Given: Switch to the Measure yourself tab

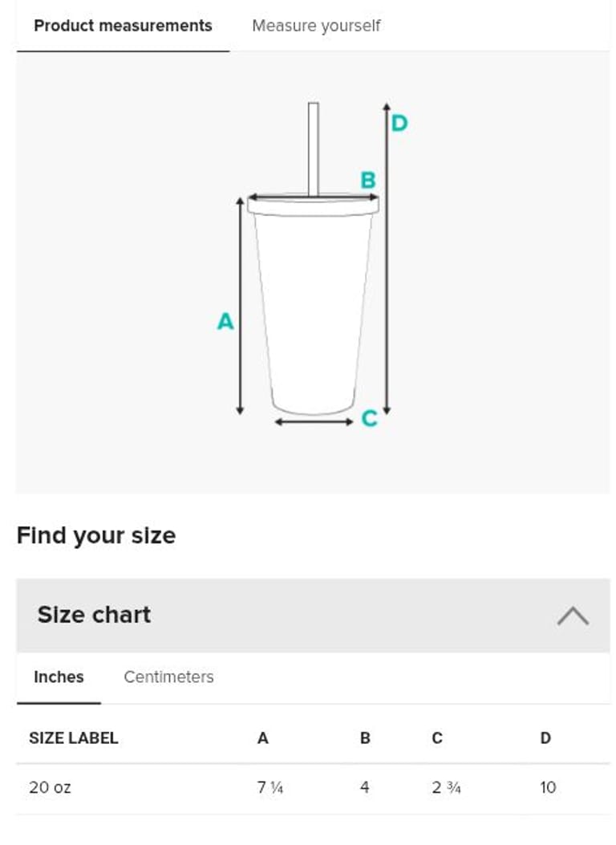Looking at the screenshot, I should pos(316,26).
